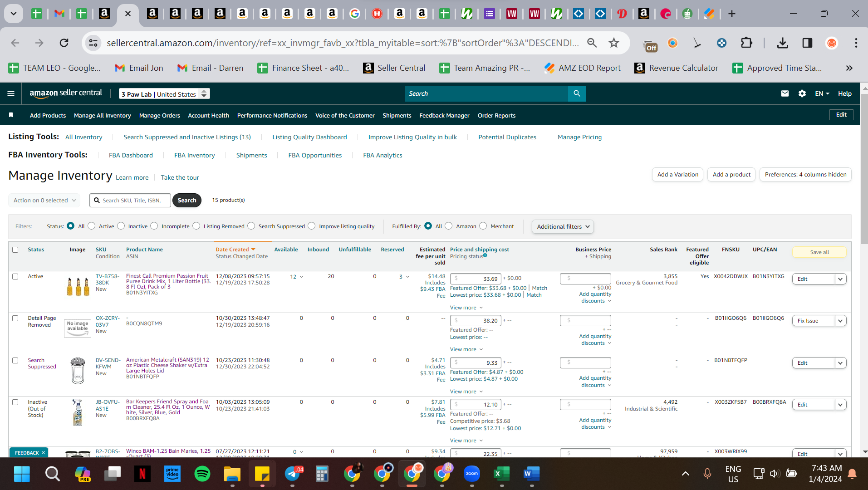Go to Account Health
868x490 pixels.
[x=209, y=115]
